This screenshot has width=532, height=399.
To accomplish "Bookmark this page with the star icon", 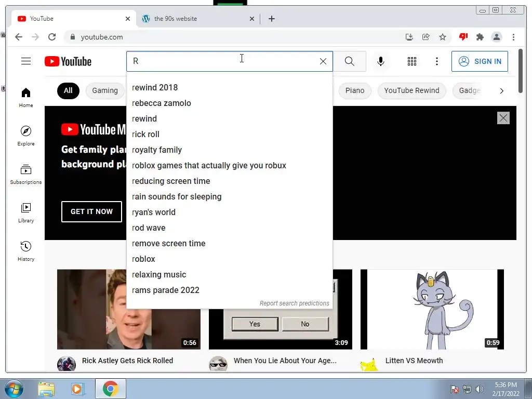I will point(443,37).
